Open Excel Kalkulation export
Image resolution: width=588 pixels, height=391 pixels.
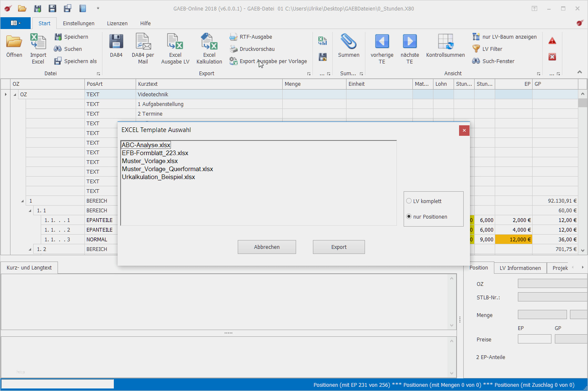click(x=209, y=42)
